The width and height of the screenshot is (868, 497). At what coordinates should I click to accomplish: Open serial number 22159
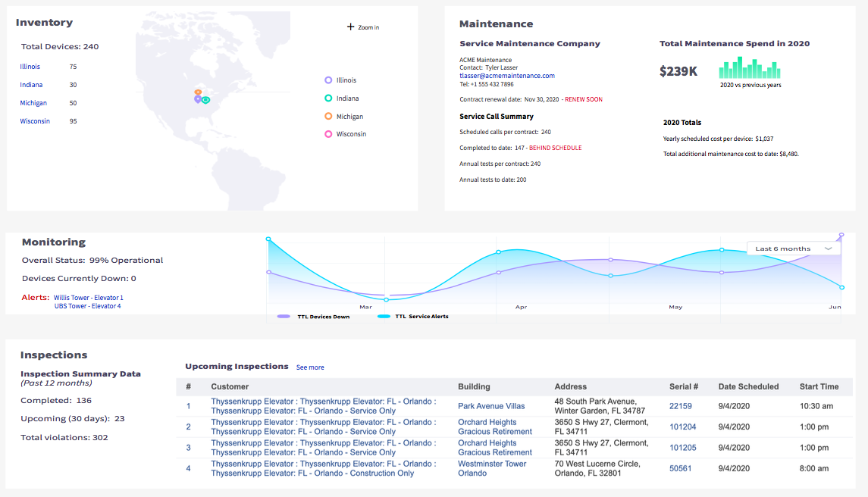point(680,406)
